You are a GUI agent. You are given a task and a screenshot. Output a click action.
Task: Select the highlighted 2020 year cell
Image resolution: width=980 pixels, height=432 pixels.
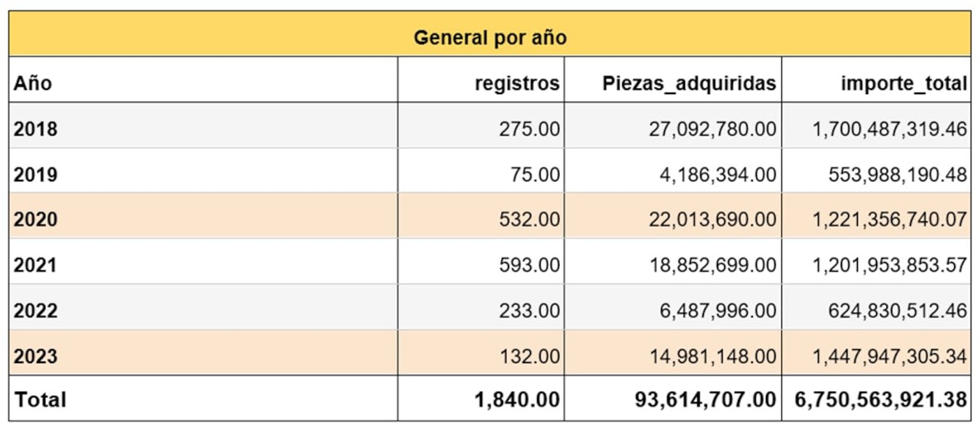tap(36, 219)
